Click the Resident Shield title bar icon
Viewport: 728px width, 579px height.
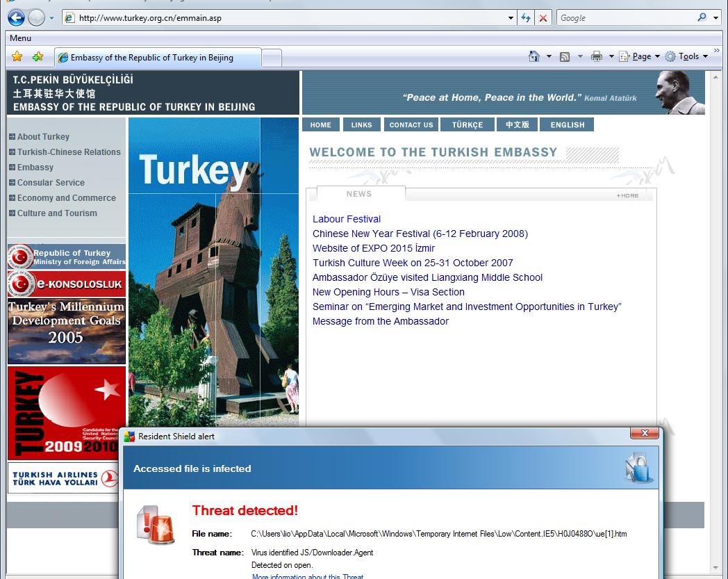click(x=129, y=437)
